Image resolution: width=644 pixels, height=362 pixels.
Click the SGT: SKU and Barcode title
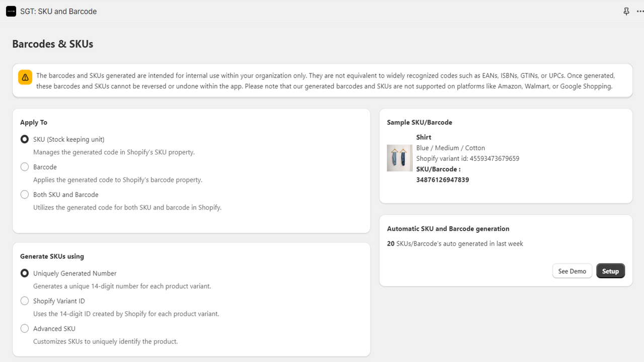pos(59,11)
